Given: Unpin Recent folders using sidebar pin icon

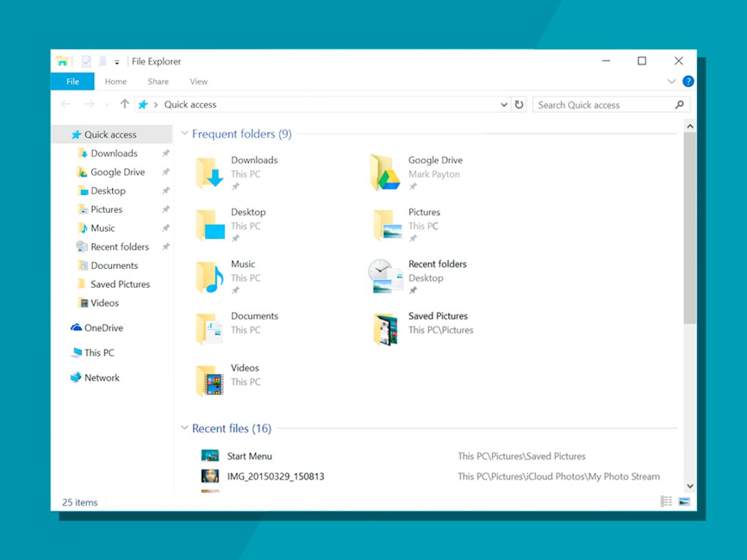Looking at the screenshot, I should (x=165, y=247).
